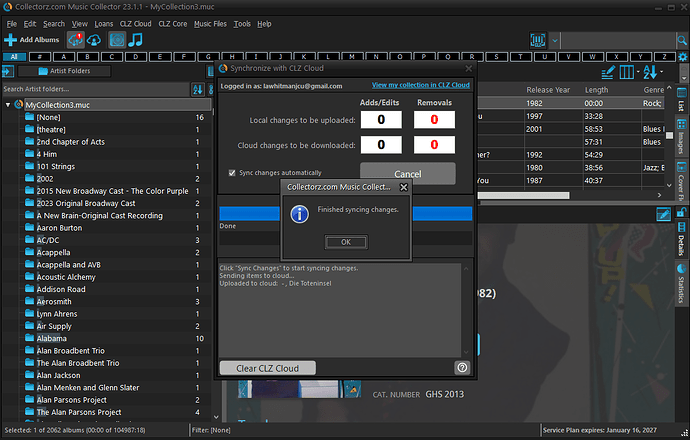Switch to the Statistics tab on right sidebar
This screenshot has height=440, width=690.
(x=681, y=284)
